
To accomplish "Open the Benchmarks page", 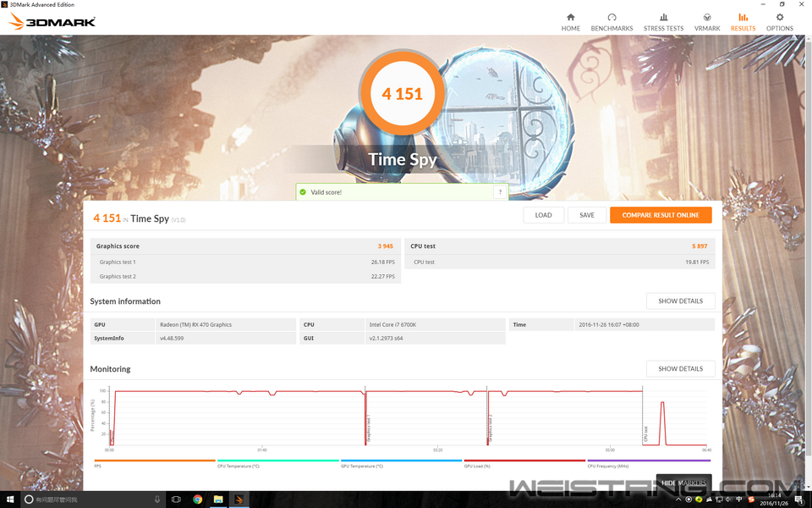I will tap(612, 22).
